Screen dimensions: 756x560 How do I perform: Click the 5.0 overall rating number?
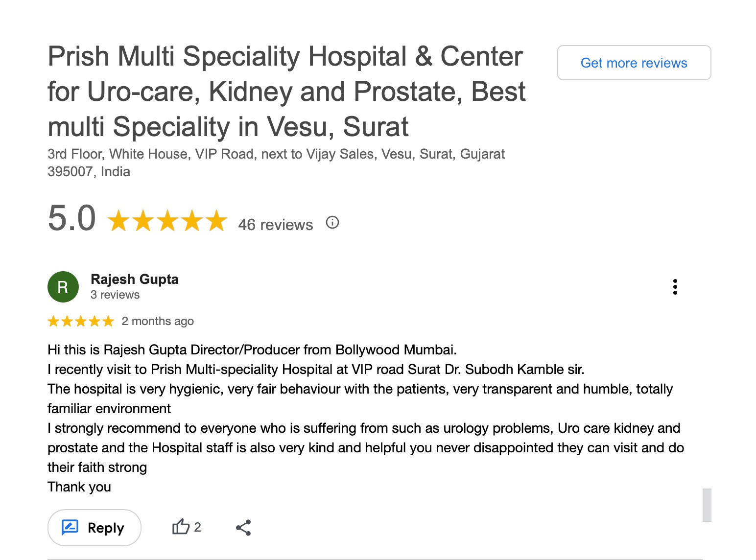click(72, 218)
